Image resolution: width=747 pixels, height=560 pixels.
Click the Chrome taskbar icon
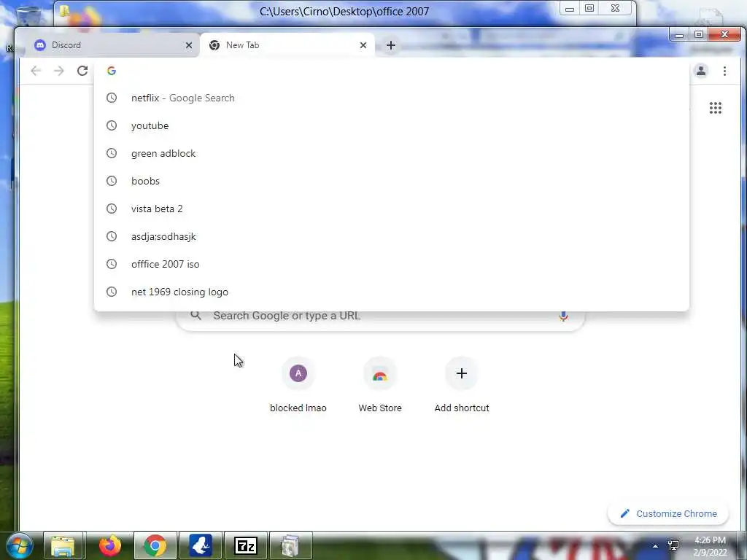click(155, 545)
